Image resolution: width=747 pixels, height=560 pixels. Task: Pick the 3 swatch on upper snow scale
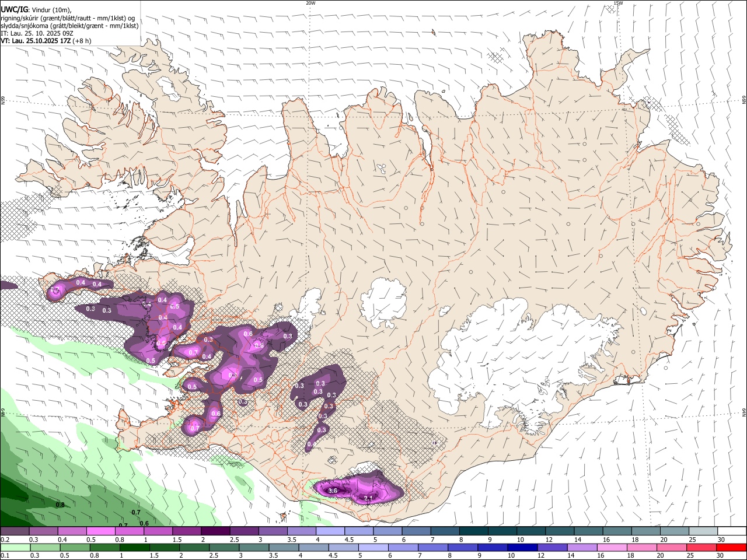(x=272, y=531)
